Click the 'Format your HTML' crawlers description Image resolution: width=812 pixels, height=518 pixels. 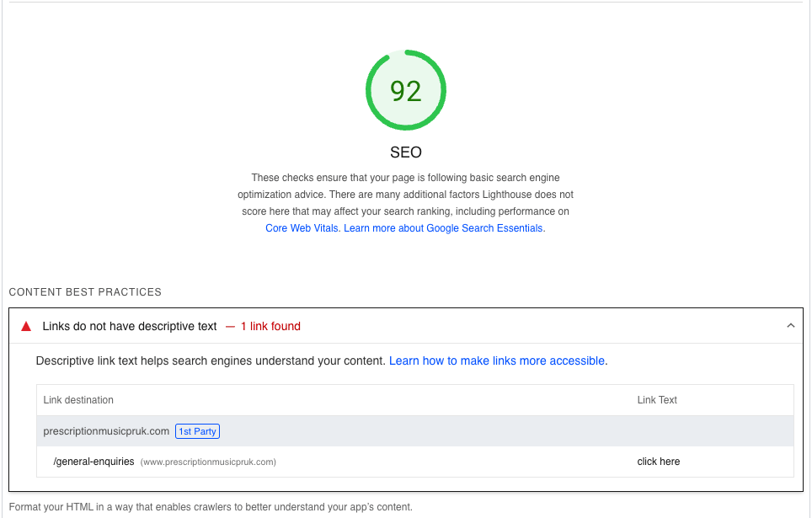coord(211,507)
